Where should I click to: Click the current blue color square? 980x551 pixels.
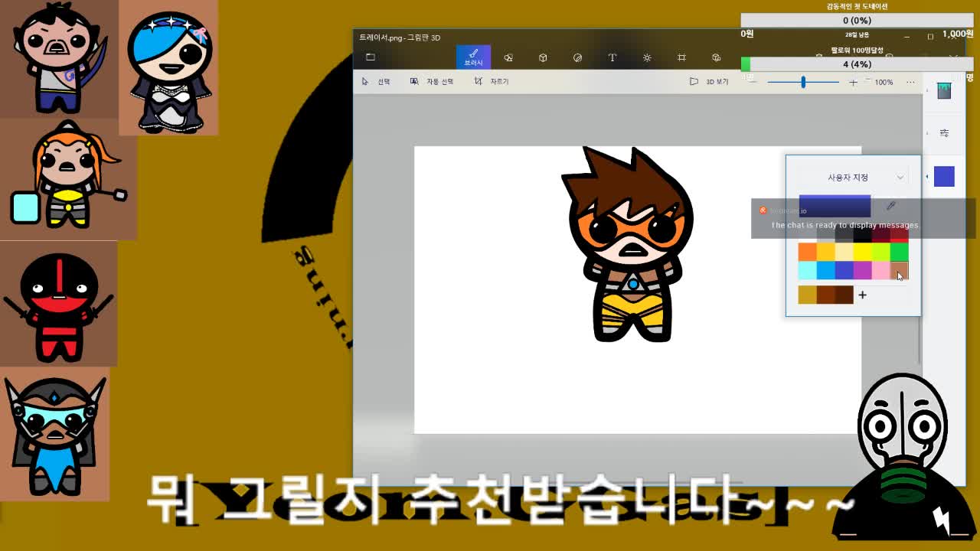tap(944, 177)
